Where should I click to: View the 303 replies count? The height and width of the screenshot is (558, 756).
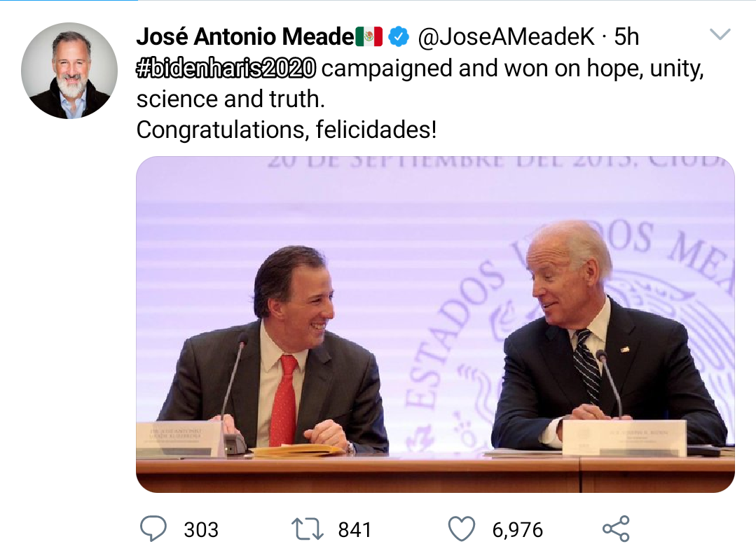pyautogui.click(x=201, y=530)
